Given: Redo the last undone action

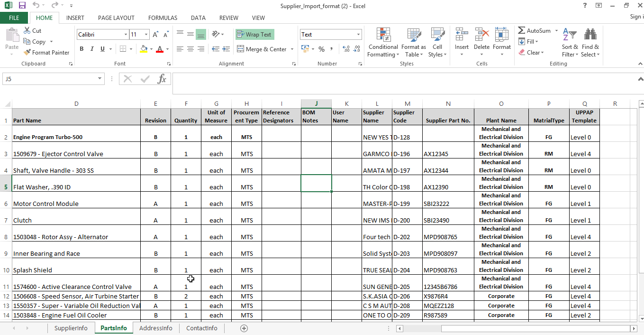Looking at the screenshot, I should pos(55,5).
